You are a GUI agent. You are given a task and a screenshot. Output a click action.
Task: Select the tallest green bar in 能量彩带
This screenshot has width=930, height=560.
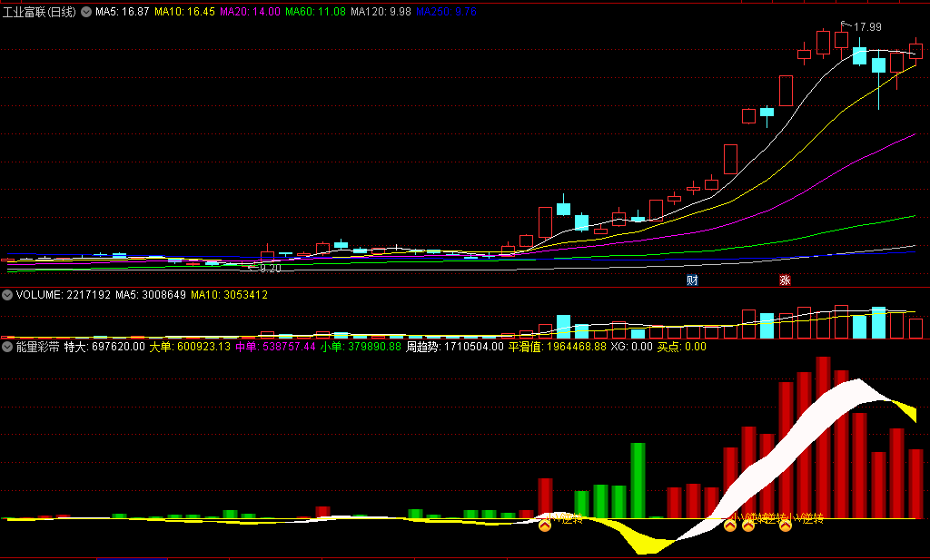click(638, 481)
